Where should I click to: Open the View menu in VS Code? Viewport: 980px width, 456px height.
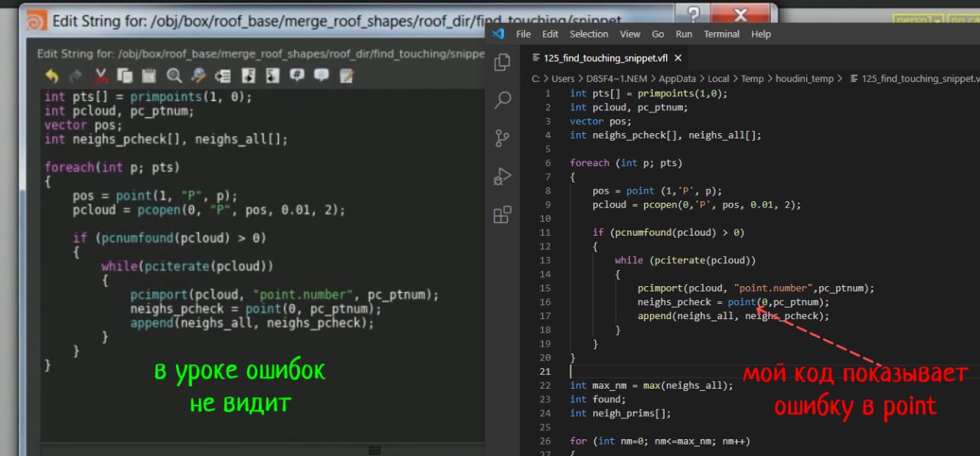pyautogui.click(x=630, y=34)
